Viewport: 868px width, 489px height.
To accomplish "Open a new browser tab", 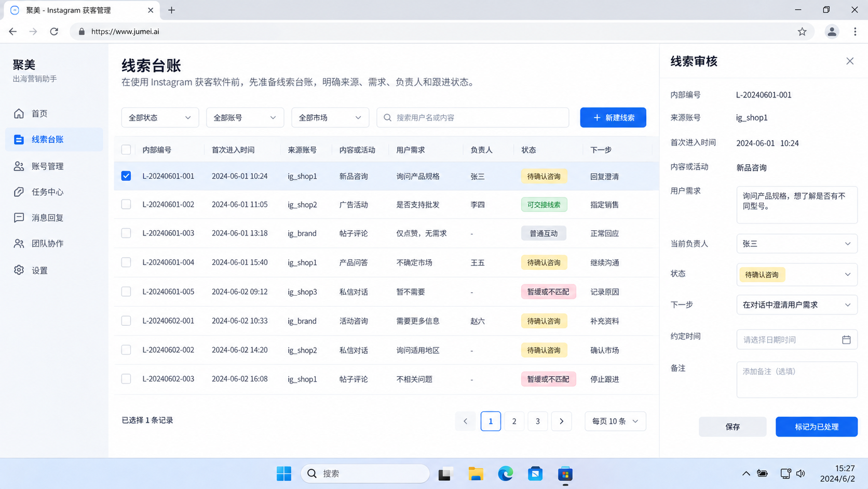I will [x=171, y=10].
